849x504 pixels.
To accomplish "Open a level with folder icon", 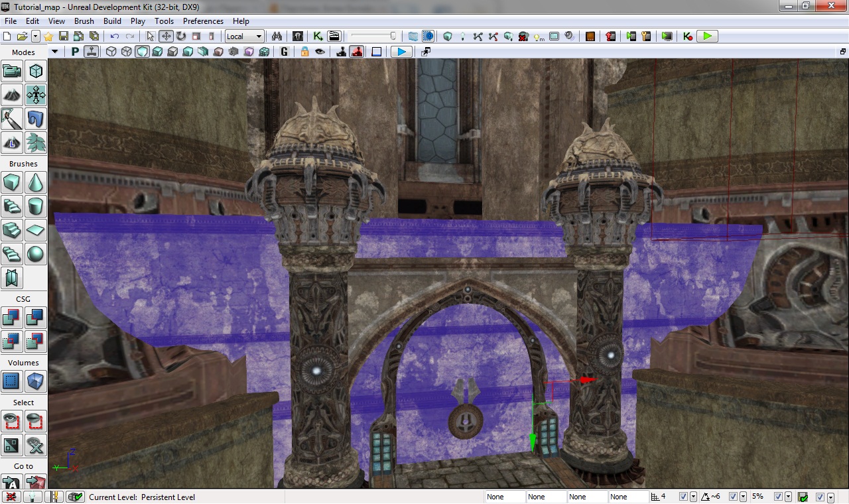I will tap(23, 36).
